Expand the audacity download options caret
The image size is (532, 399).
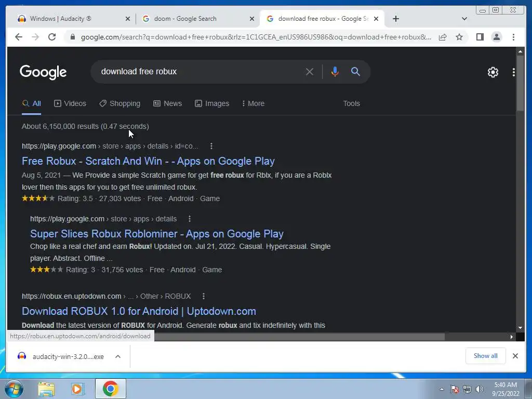click(x=118, y=356)
